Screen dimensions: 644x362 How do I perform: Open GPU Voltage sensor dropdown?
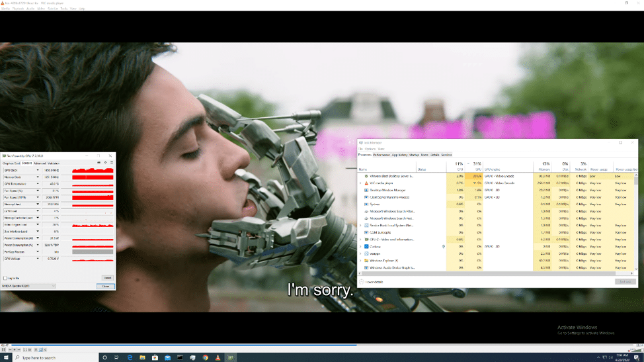[38, 259]
